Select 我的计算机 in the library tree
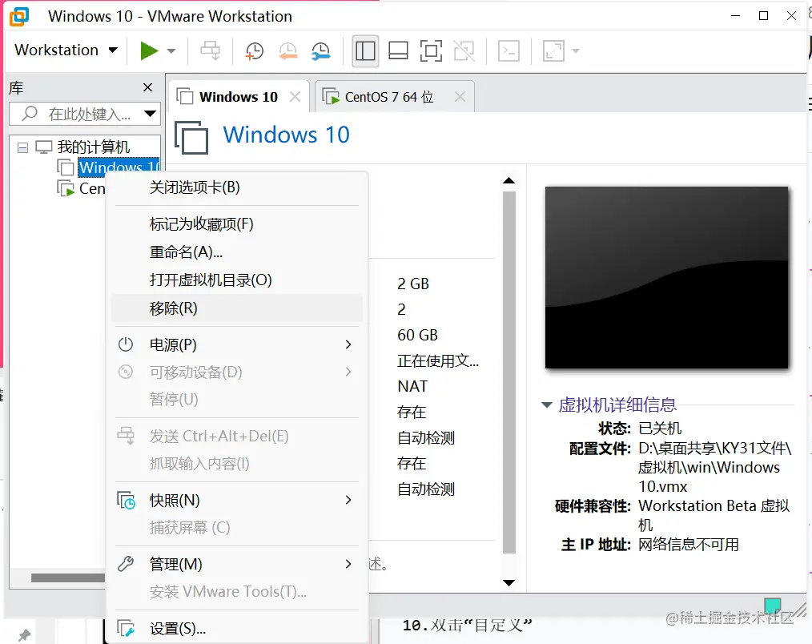Screen dimensions: 812x644 point(93,147)
